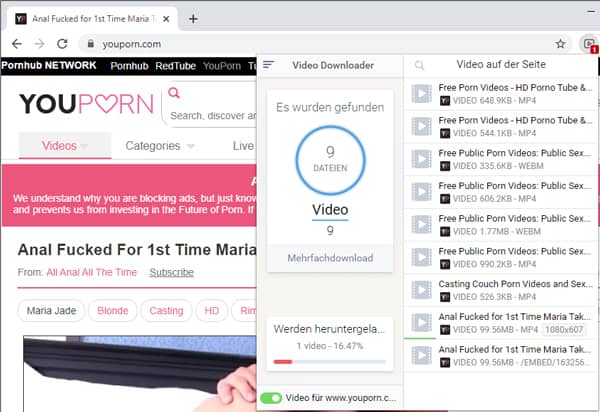Reload the page with the refresh icon
The height and width of the screenshot is (412, 600).
62,44
